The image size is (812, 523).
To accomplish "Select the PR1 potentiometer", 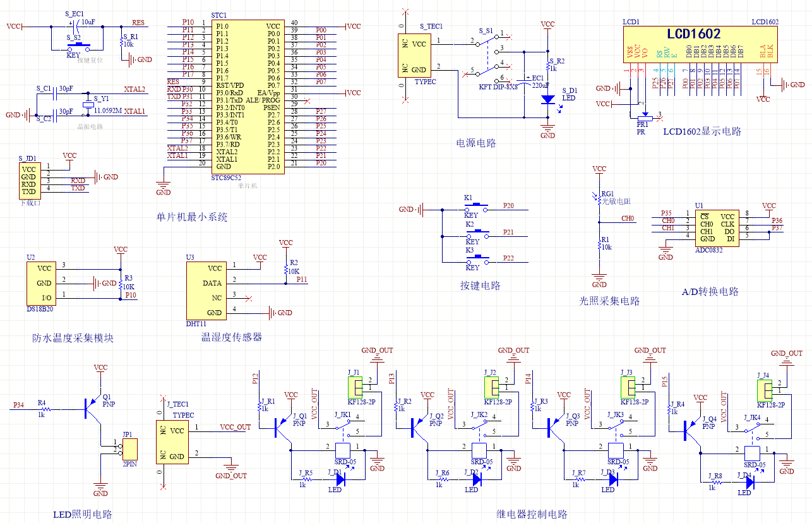I will [x=645, y=117].
